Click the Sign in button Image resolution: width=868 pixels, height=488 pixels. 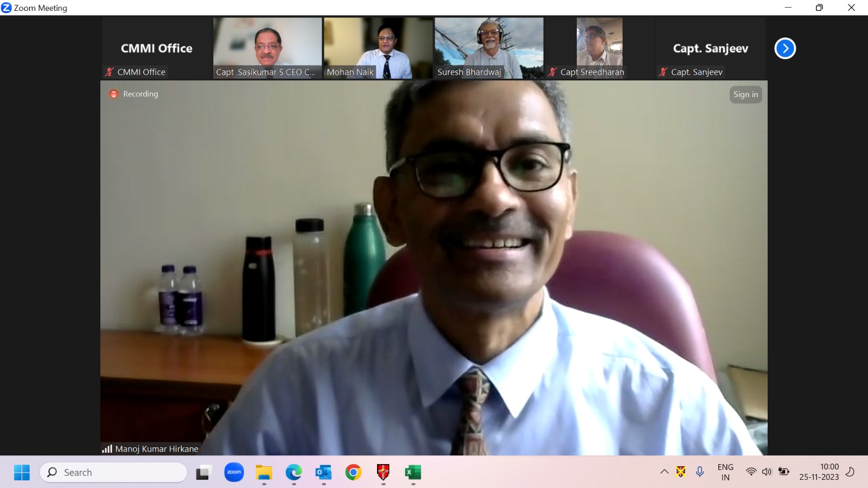coord(745,94)
